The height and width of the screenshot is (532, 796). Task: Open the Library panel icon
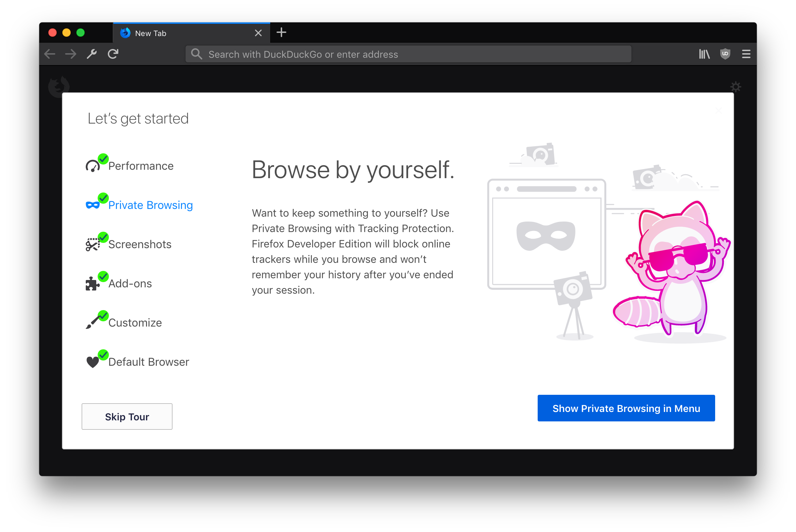tap(704, 54)
